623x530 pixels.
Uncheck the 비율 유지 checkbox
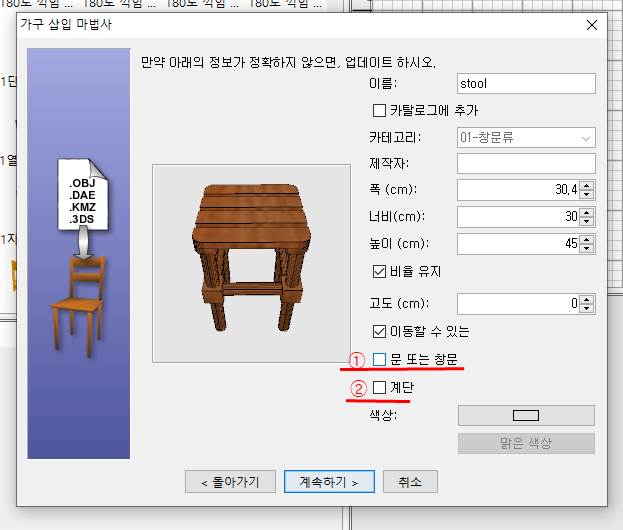(379, 271)
